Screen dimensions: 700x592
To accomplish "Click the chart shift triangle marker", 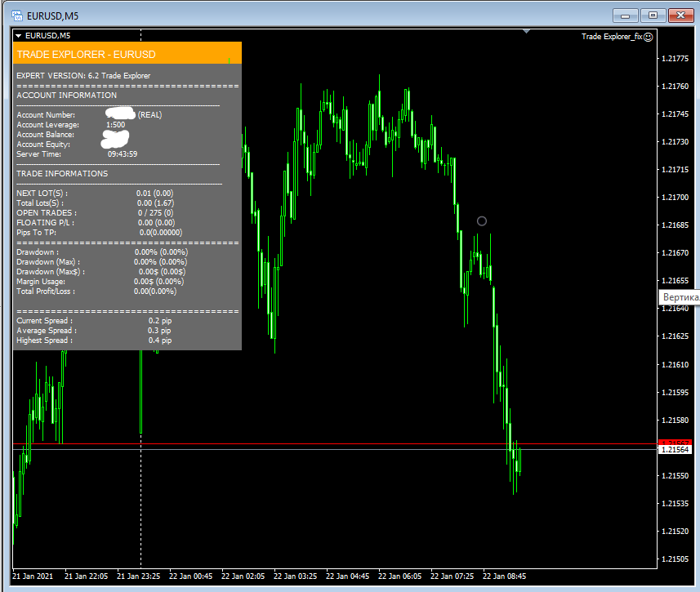I will point(526,31).
